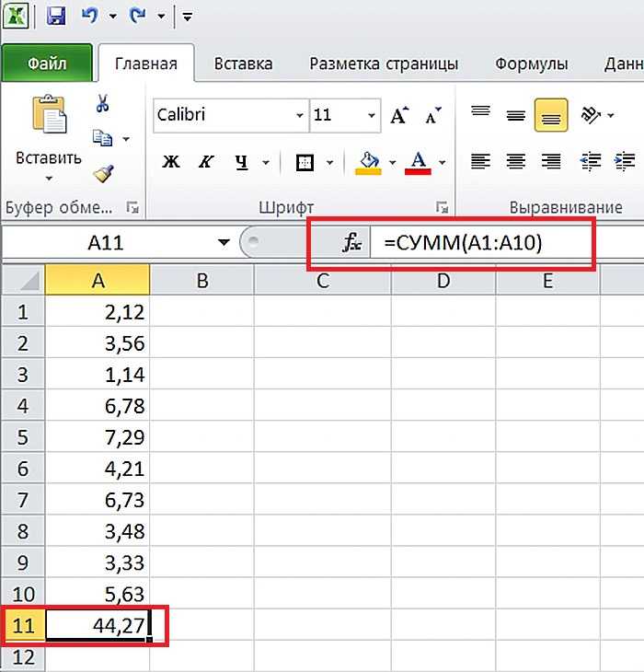The width and height of the screenshot is (644, 672).
Task: Open the underline style dropdown arrow
Action: click(x=266, y=162)
